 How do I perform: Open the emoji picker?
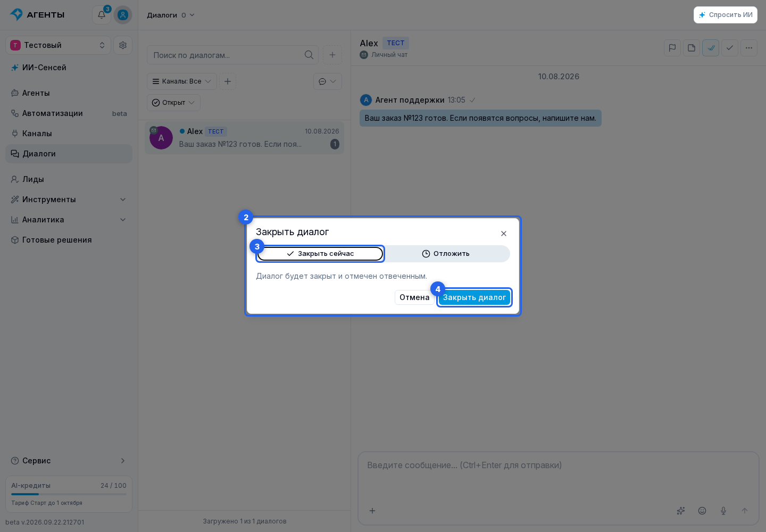pyautogui.click(x=702, y=511)
